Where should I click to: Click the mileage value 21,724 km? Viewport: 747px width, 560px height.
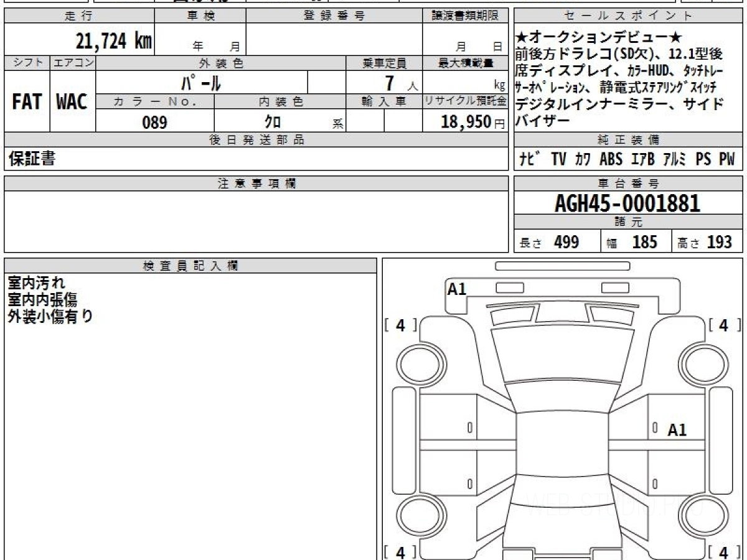pos(114,41)
